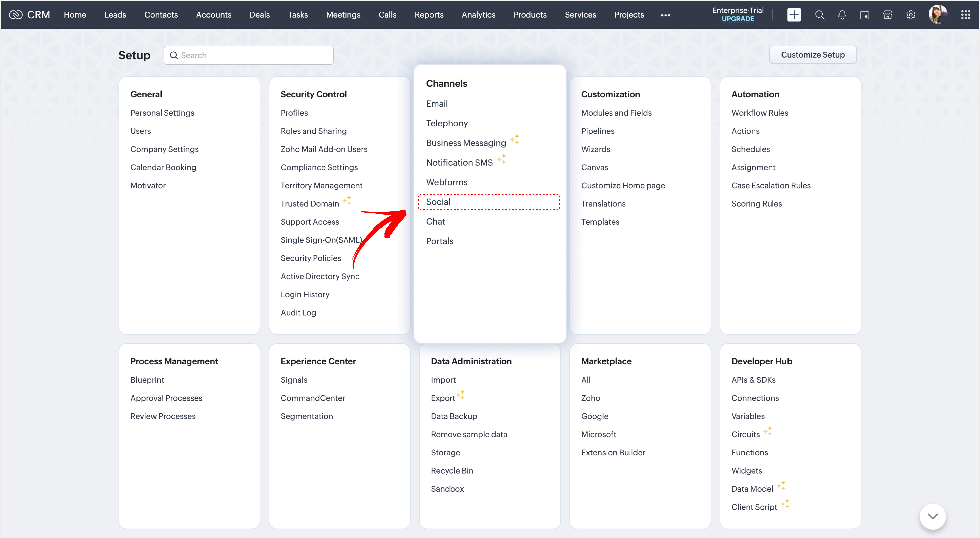Open the setup gear icon
Screen dimensions: 980x538
click(x=910, y=15)
